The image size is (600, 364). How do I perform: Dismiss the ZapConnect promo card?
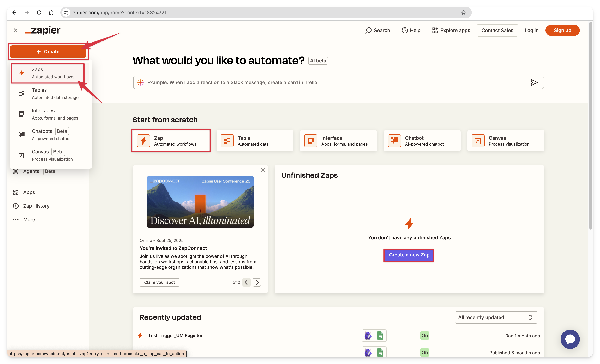click(263, 170)
